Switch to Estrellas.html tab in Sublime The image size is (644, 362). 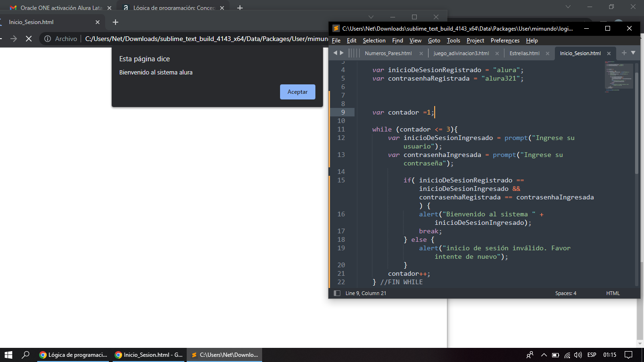pos(524,53)
